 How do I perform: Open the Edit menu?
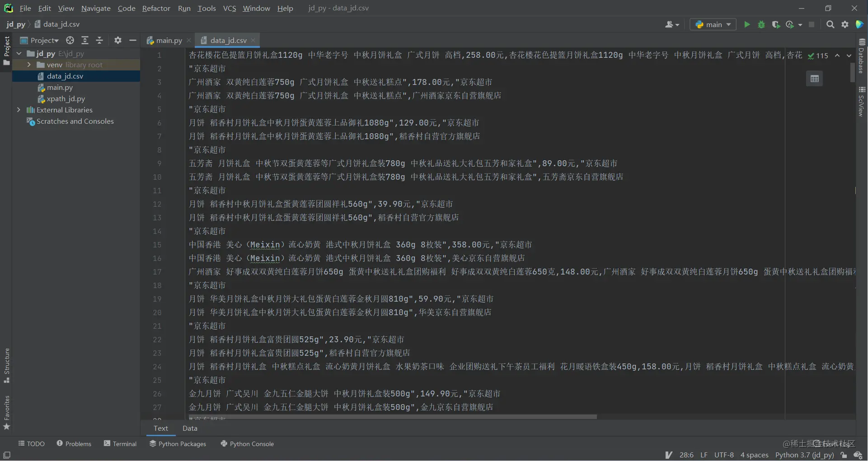(45, 8)
